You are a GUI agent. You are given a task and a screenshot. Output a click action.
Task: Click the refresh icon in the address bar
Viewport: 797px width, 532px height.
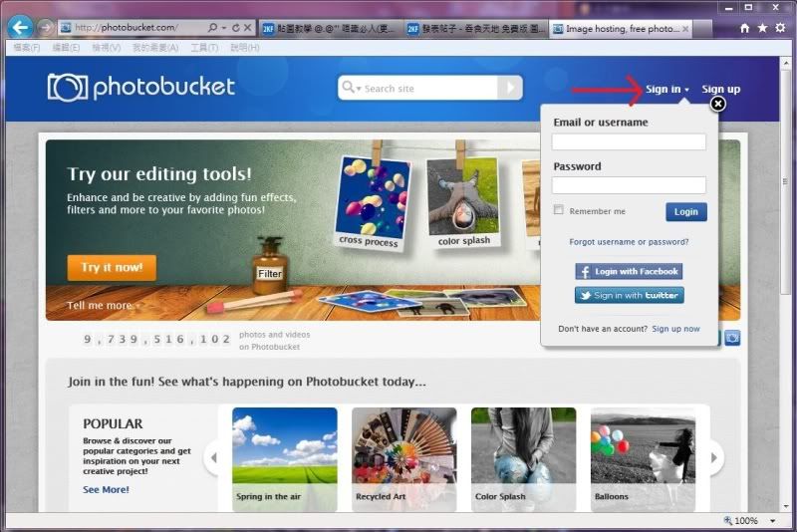point(236,28)
